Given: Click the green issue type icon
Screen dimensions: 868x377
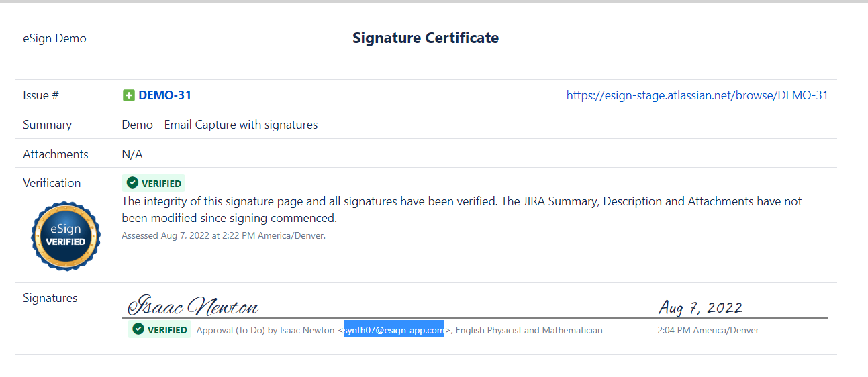Looking at the screenshot, I should (x=129, y=95).
